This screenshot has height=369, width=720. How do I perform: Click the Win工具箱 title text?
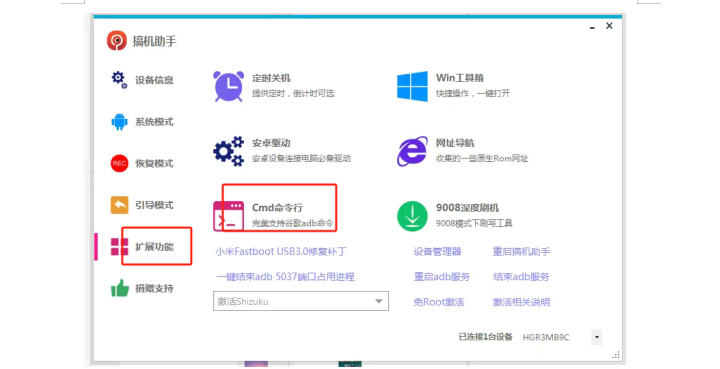pos(460,78)
